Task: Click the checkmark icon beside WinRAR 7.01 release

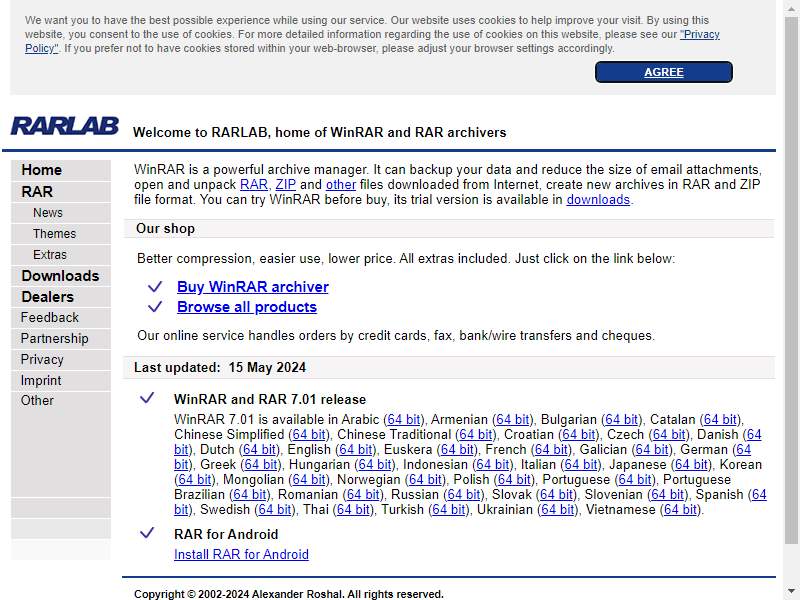Action: [147, 397]
